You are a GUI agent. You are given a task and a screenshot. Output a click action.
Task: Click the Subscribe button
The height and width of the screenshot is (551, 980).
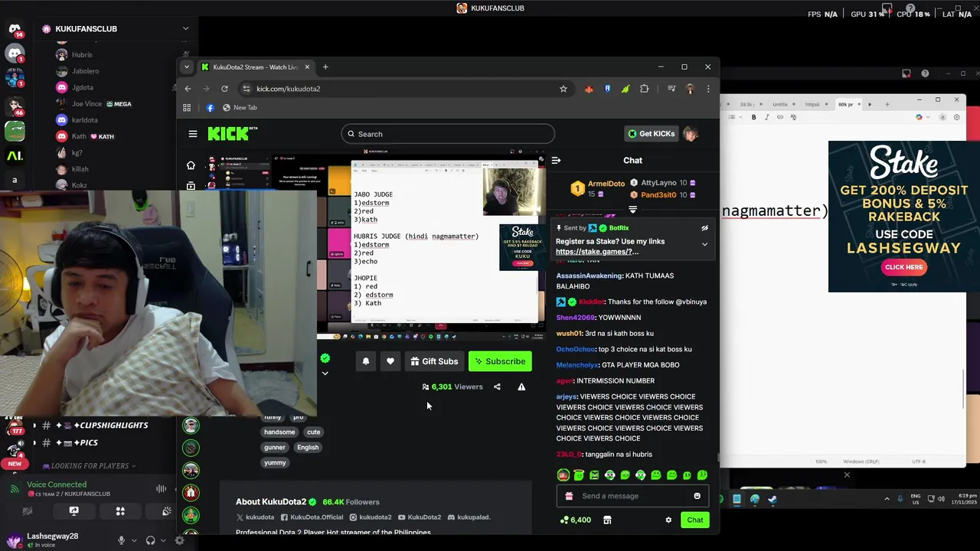500,361
